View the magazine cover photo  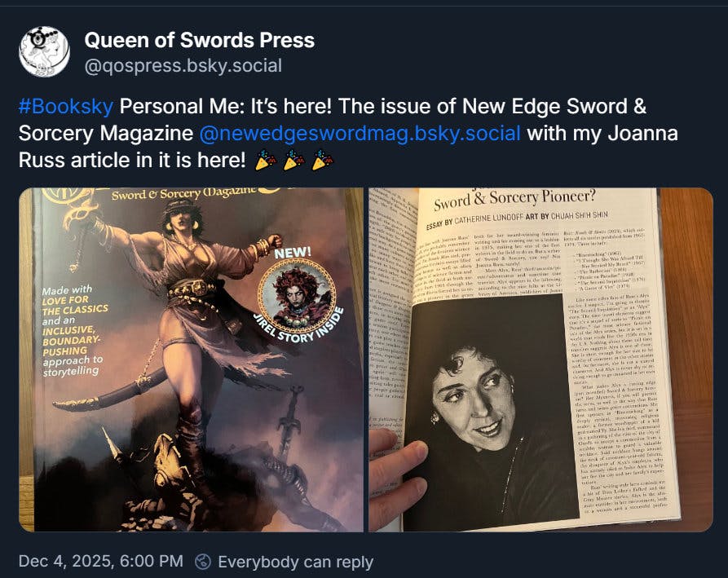click(191, 360)
